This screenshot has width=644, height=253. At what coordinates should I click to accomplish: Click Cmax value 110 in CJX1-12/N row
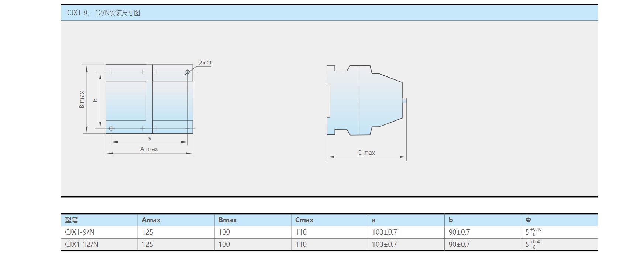(301, 245)
